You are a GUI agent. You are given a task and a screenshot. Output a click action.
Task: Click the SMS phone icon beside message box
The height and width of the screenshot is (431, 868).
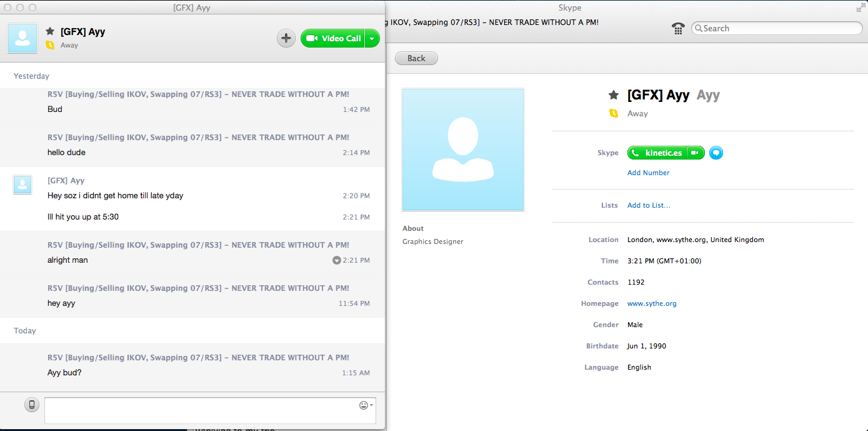click(32, 405)
